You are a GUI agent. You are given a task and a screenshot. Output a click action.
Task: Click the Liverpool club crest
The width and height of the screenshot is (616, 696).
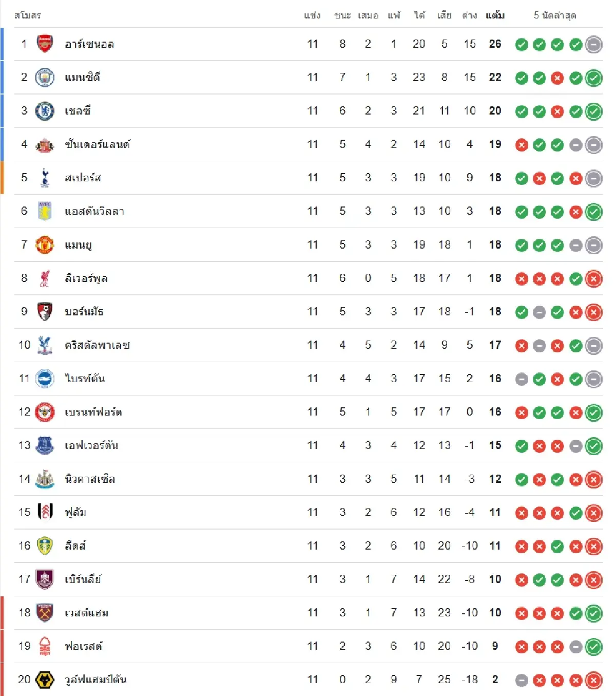click(x=45, y=278)
